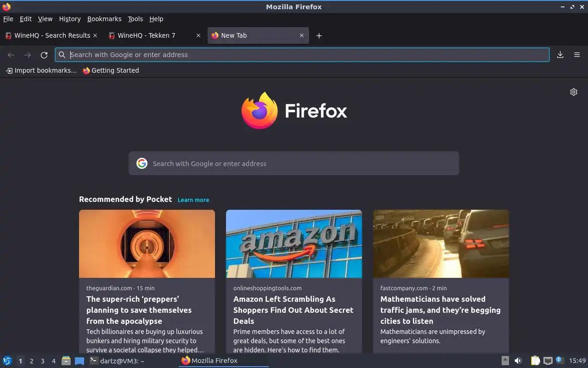Viewport: 588px width, 368px height.
Task: Open the file manager taskbar icon
Action: pos(66,361)
